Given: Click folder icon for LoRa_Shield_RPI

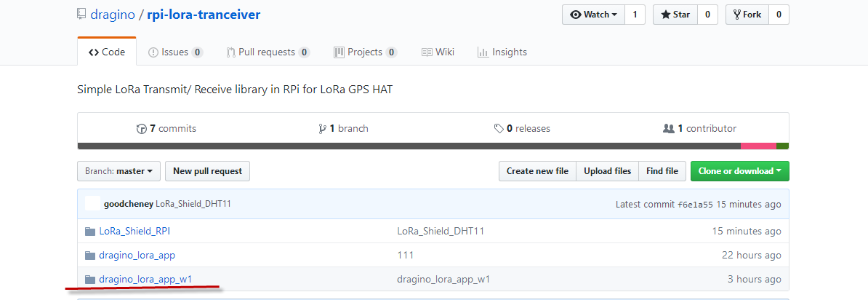Looking at the screenshot, I should (x=90, y=232).
